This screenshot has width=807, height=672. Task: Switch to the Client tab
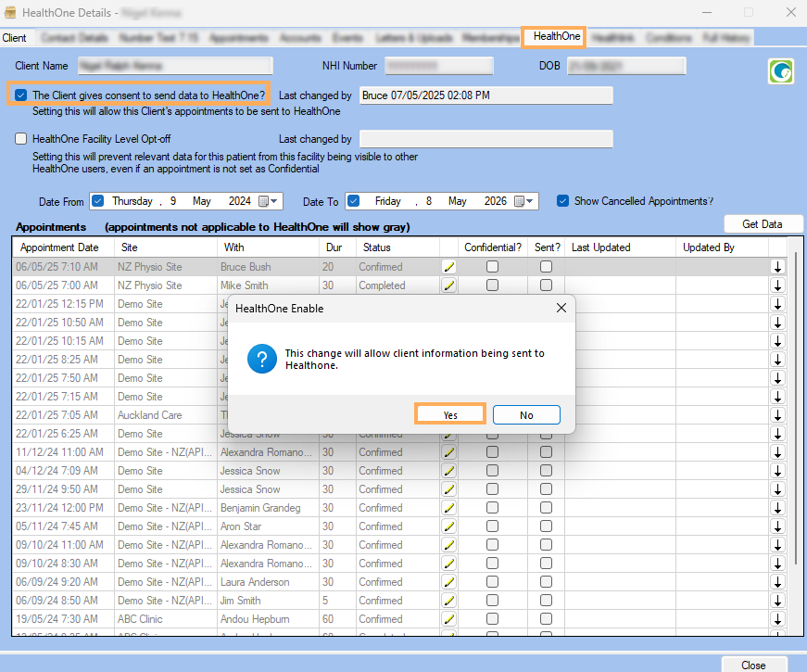pos(15,38)
